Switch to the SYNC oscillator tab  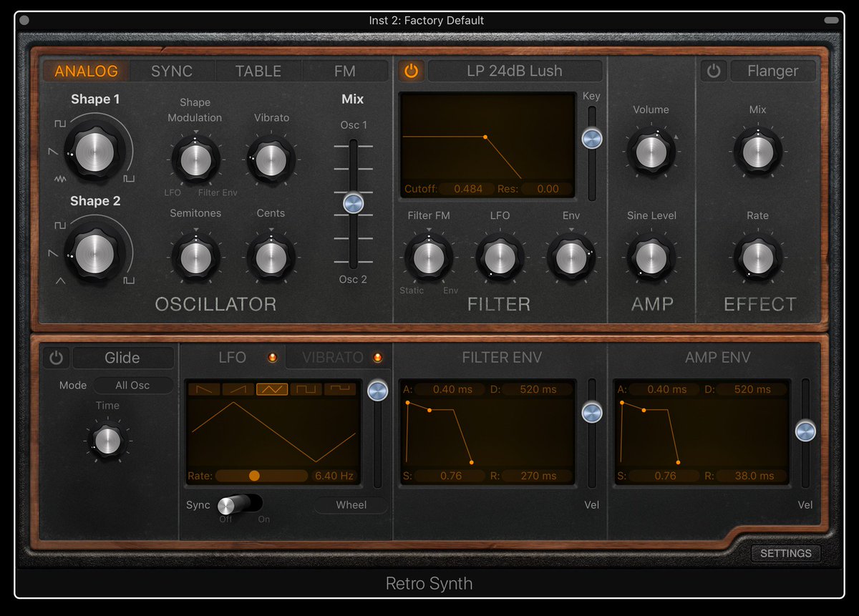point(172,71)
